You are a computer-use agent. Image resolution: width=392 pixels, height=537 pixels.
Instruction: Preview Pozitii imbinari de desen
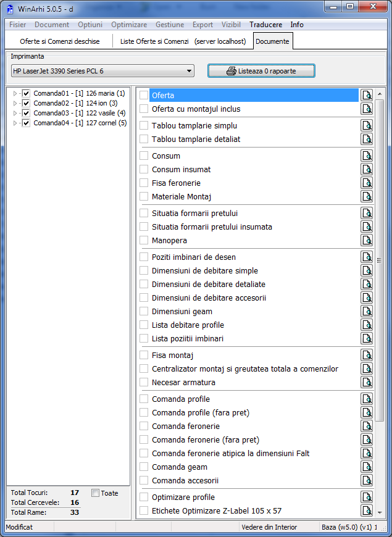pos(367,257)
